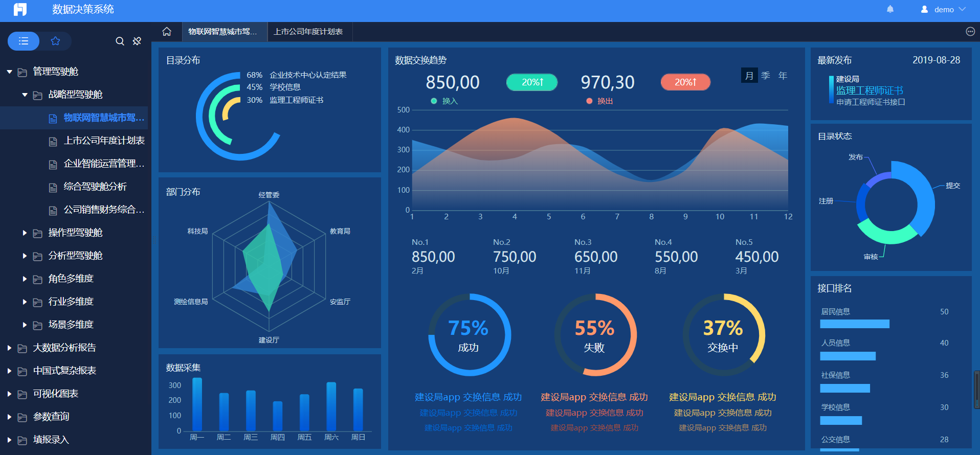
Task: Click the demo user avatar icon
Action: [924, 9]
